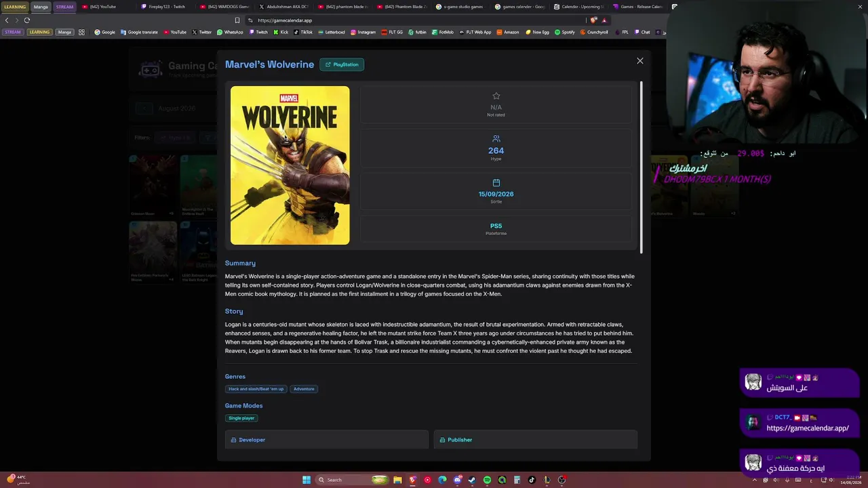Bookmark this page with the bookmark icon
868x488 pixels.
pos(237,20)
